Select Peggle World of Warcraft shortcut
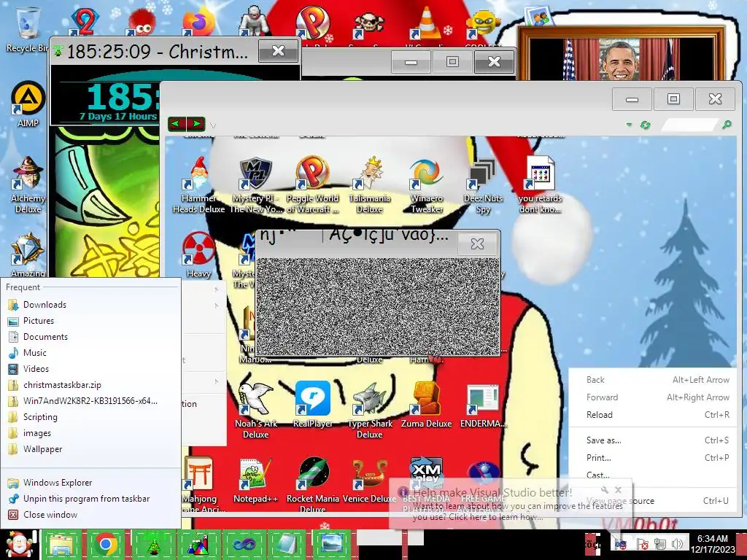Image resolution: width=747 pixels, height=560 pixels. tap(312, 184)
